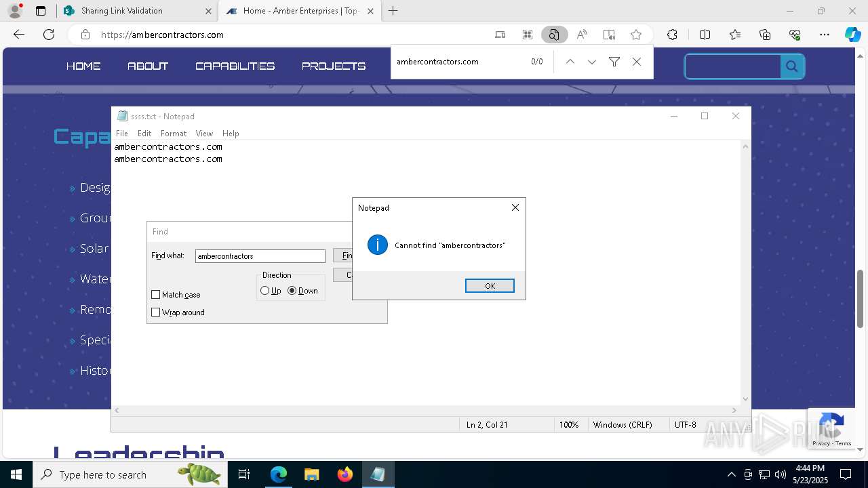Screen dimensions: 868x488
Task: Refresh the Amber Enterprises page
Action: (x=49, y=35)
